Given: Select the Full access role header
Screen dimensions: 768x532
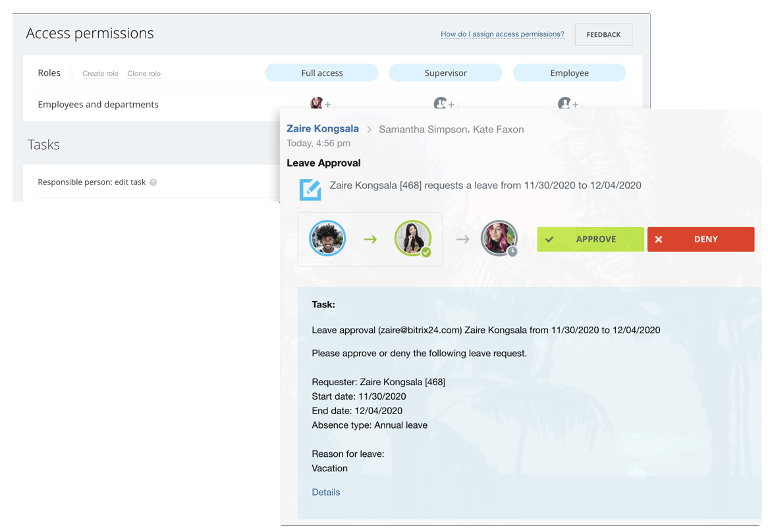Looking at the screenshot, I should (321, 73).
